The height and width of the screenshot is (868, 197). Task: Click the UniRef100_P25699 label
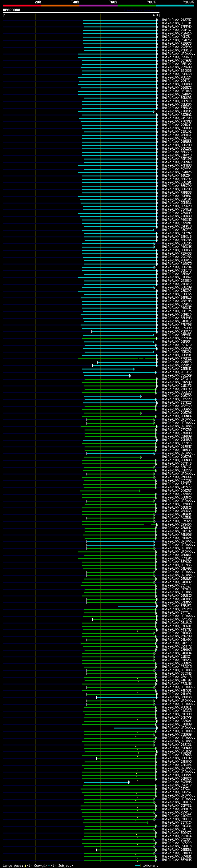177,67
